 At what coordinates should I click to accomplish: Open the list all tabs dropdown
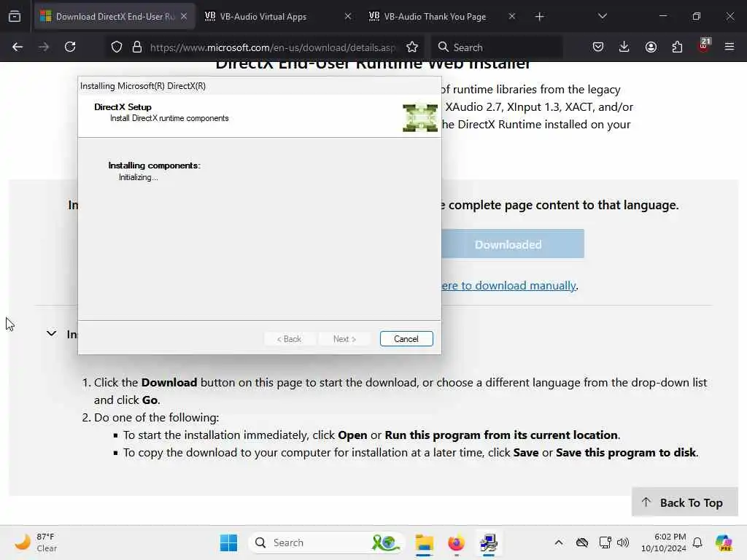click(x=602, y=16)
